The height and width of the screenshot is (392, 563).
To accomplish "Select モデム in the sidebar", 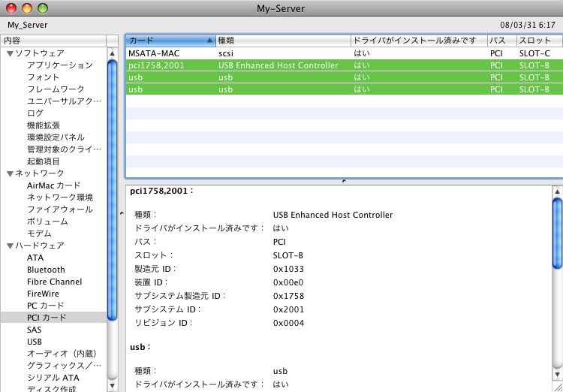I will pos(39,234).
